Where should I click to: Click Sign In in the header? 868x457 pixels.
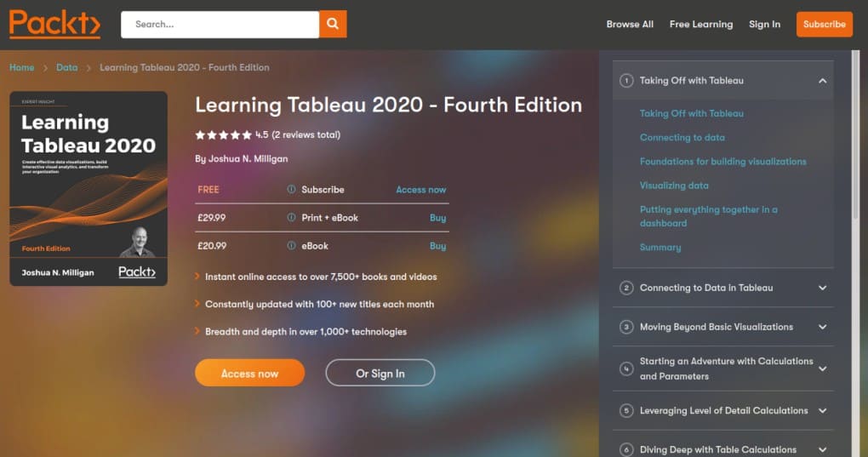tap(764, 25)
